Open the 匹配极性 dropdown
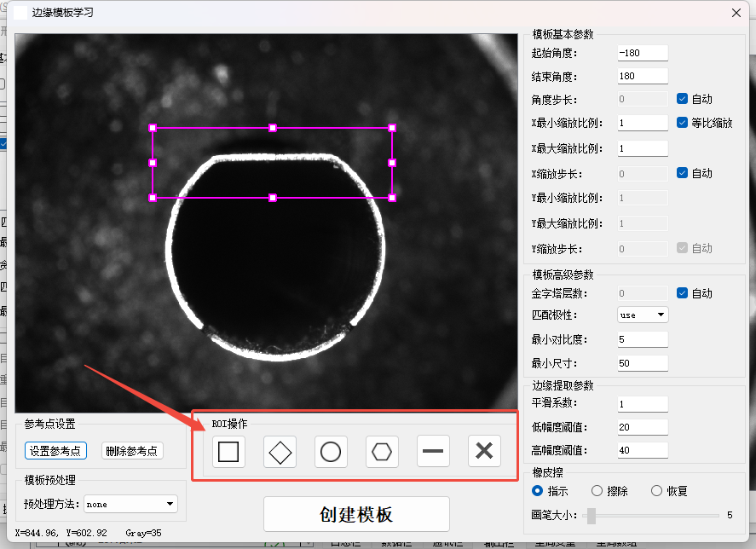The width and height of the screenshot is (756, 549). coord(643,315)
